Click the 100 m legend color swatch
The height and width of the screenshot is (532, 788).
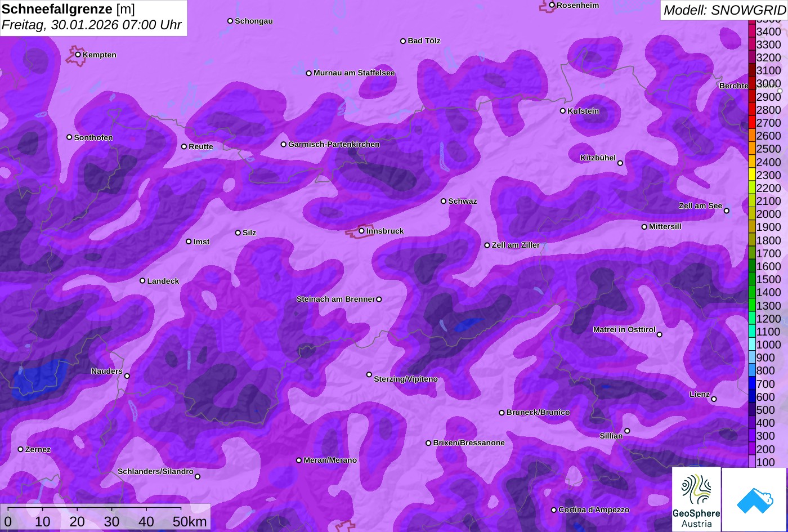(751, 462)
